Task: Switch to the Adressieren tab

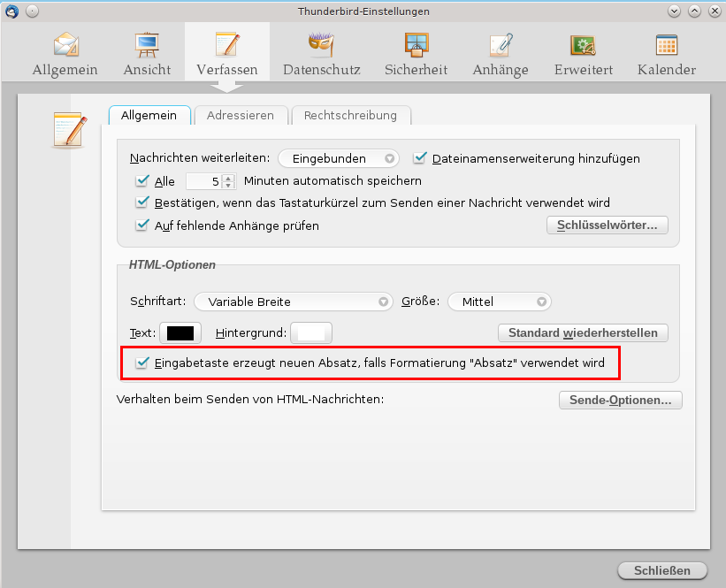Action: click(x=241, y=115)
